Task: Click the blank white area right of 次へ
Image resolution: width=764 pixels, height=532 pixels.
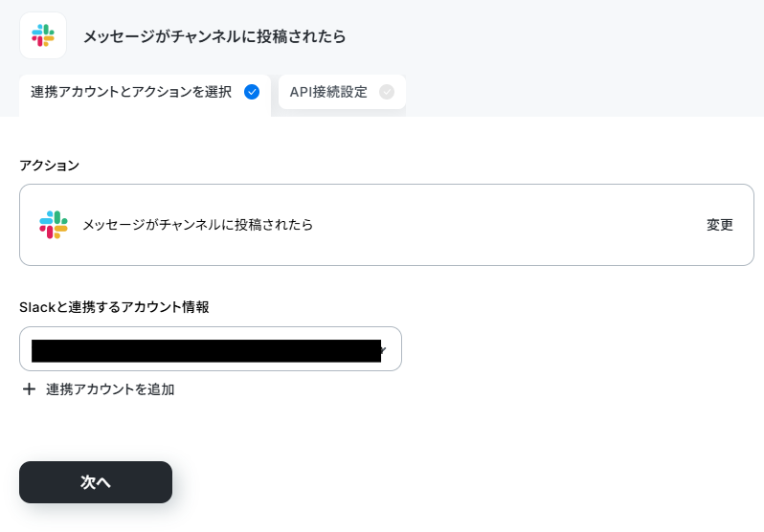Action: (x=438, y=482)
